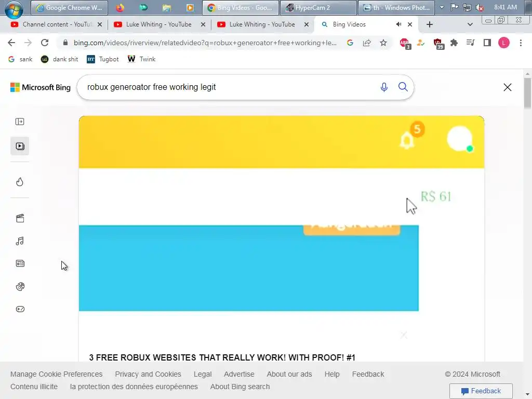View site information lock icon
The height and width of the screenshot is (399, 532).
point(65,43)
